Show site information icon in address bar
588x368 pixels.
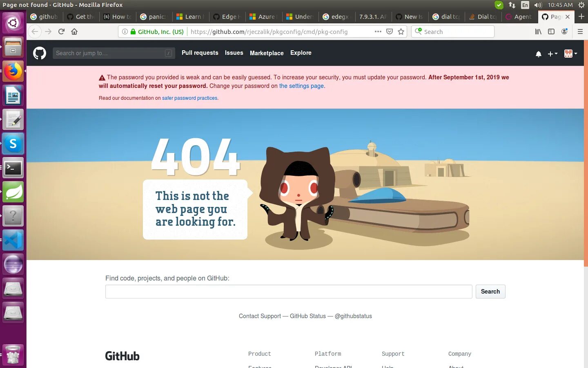click(125, 31)
